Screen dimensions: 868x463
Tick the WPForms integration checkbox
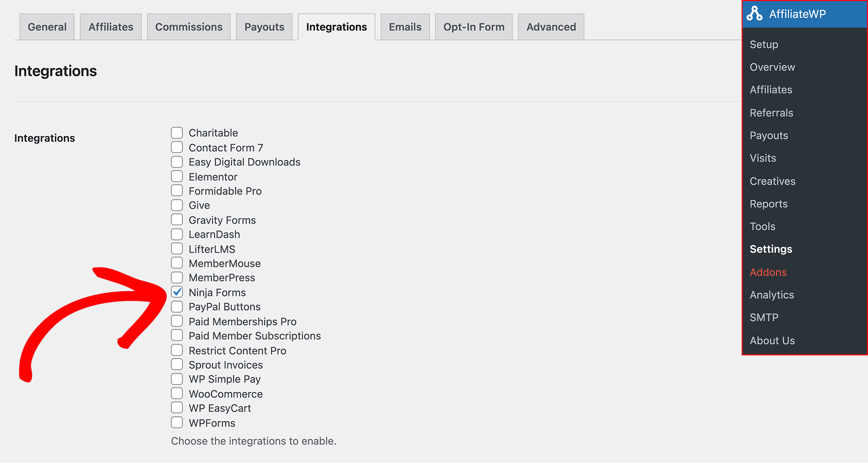177,423
